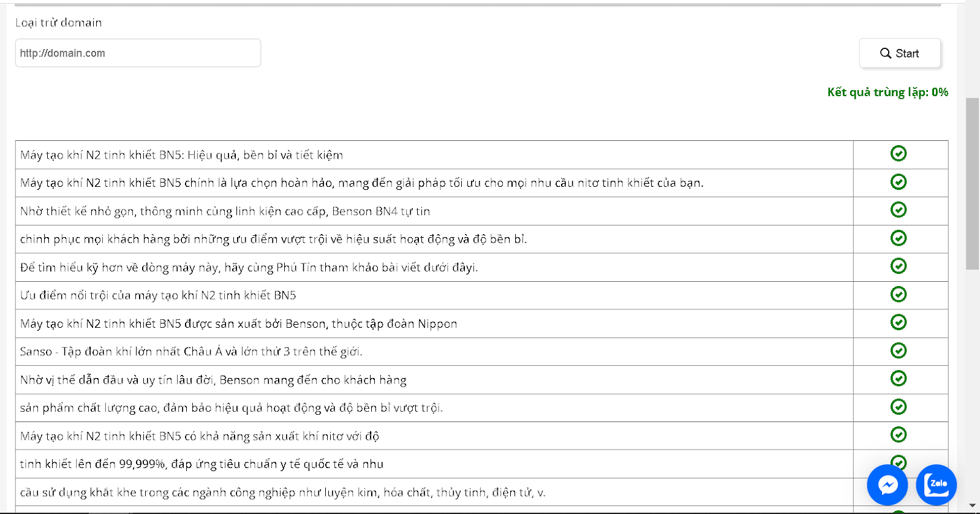Click check icon for Benson BN4 row
The image size is (980, 514).
[x=898, y=210]
